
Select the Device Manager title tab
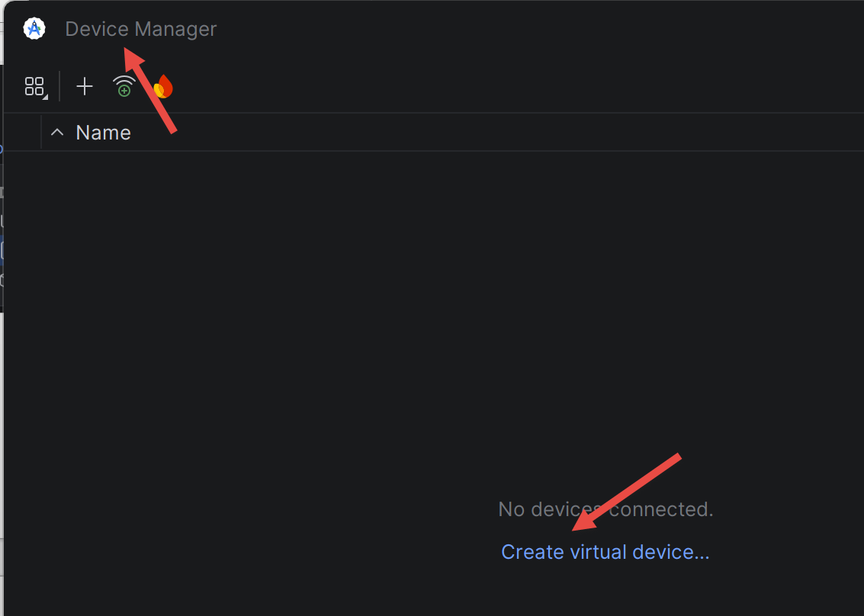click(141, 29)
